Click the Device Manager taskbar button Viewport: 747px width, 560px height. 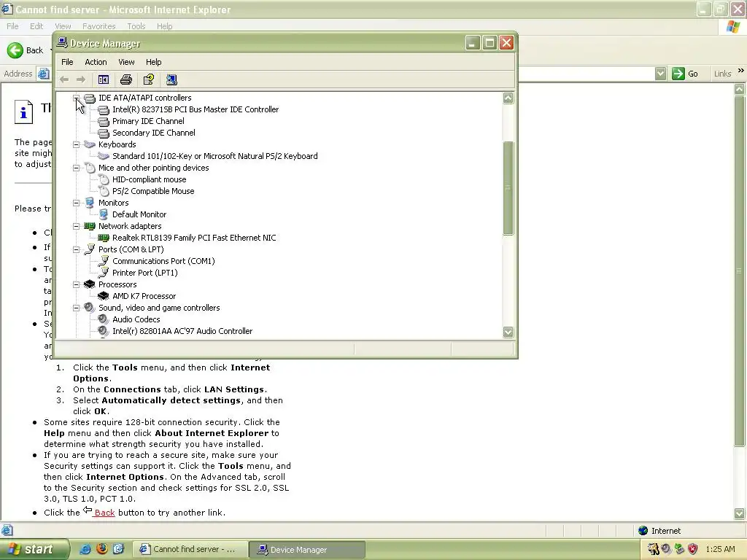(308, 550)
